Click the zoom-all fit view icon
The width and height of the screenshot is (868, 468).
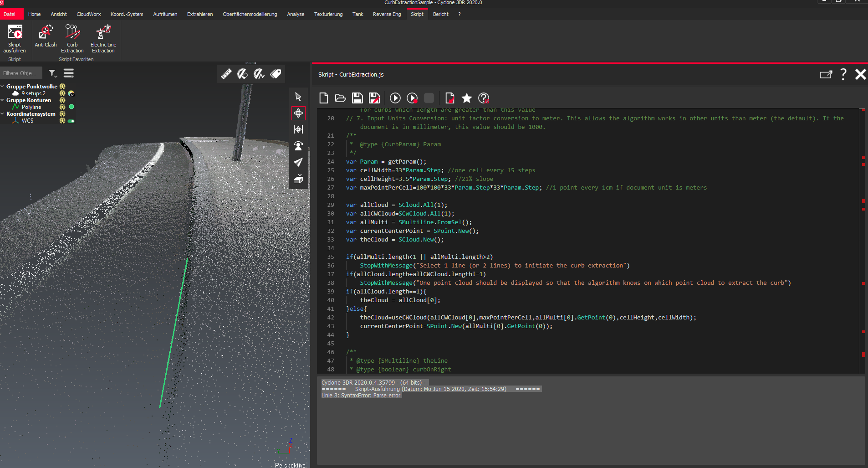[298, 129]
